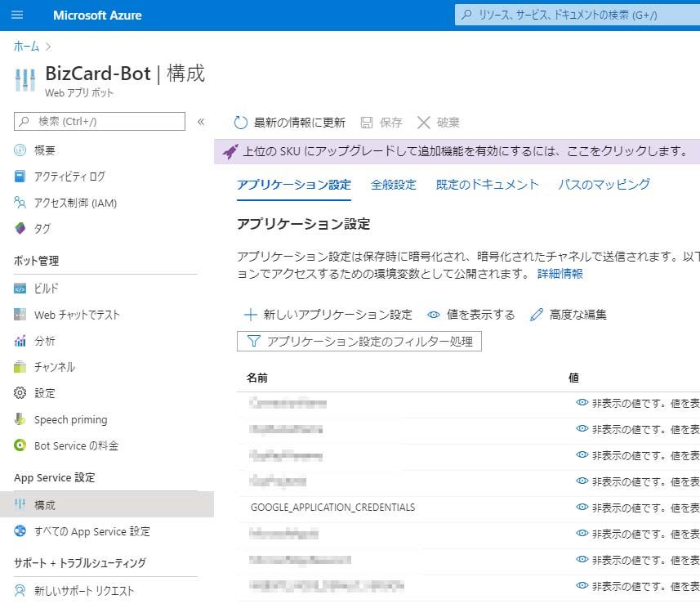Open the Azure portal hamburger menu
This screenshot has width=700, height=613.
(x=17, y=16)
